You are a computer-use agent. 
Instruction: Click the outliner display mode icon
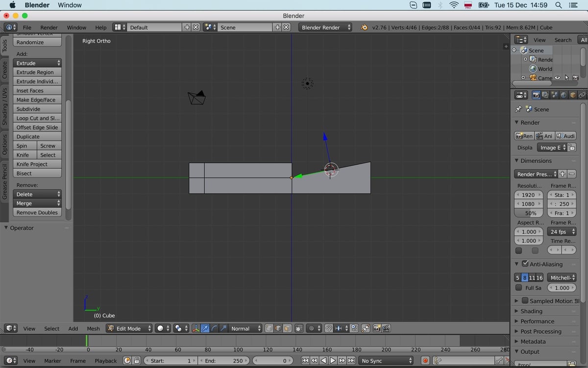(521, 40)
